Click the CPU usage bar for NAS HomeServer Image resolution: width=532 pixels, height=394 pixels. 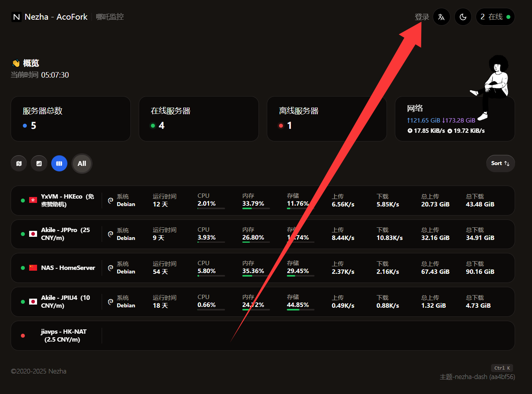click(x=211, y=276)
